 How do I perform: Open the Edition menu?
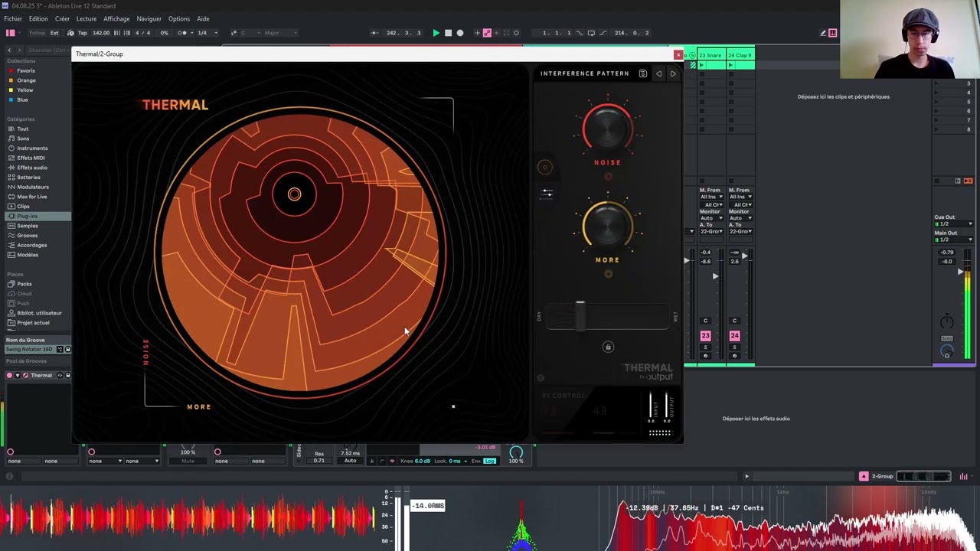[x=38, y=18]
